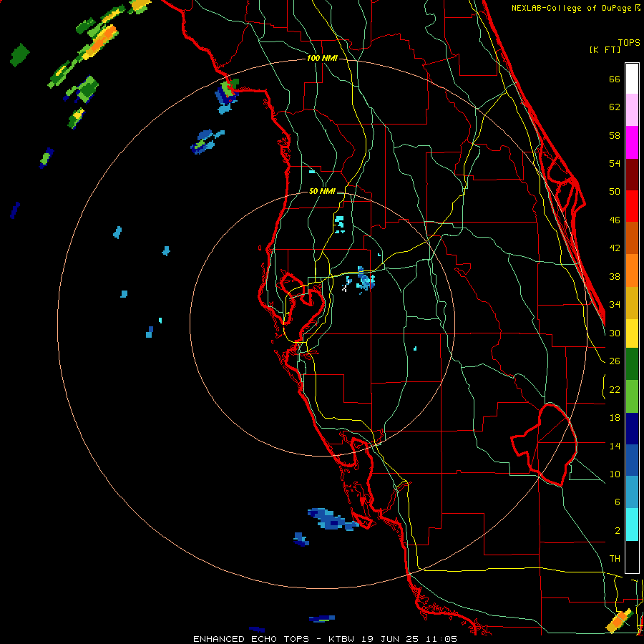Screen dimensions: 644x644
Task: Click the bright red 46-50 kft legend swatch
Action: click(632, 206)
